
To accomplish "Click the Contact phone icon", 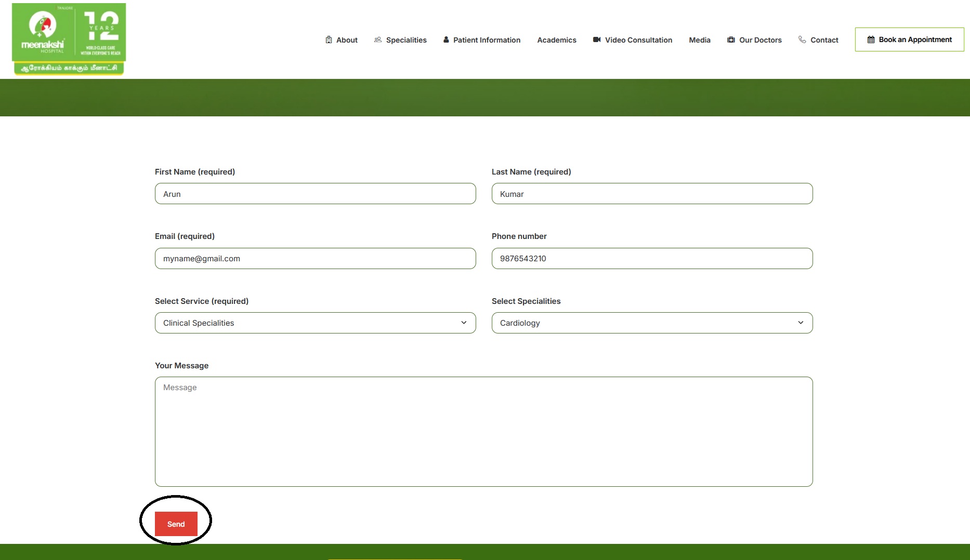I will click(802, 40).
